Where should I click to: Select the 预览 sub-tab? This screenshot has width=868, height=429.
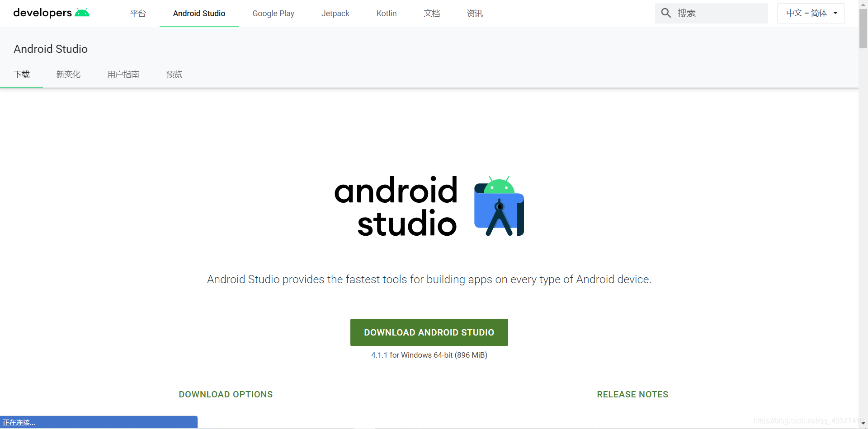point(174,75)
